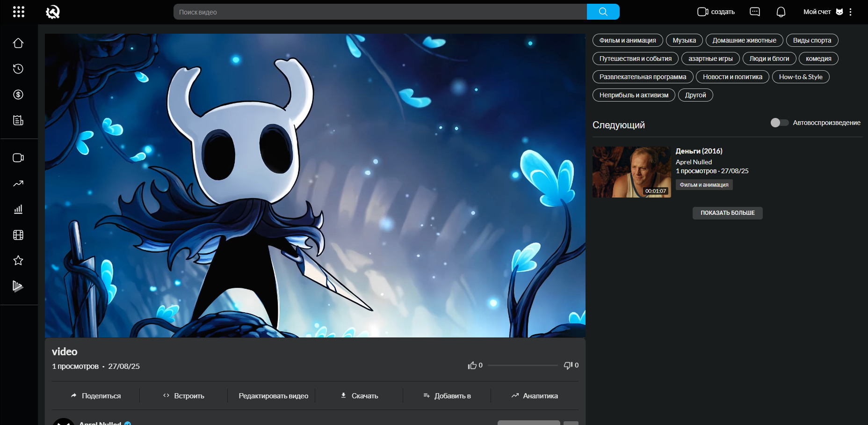Dislike the video with thumbs-down icon
The image size is (868, 425).
[568, 365]
